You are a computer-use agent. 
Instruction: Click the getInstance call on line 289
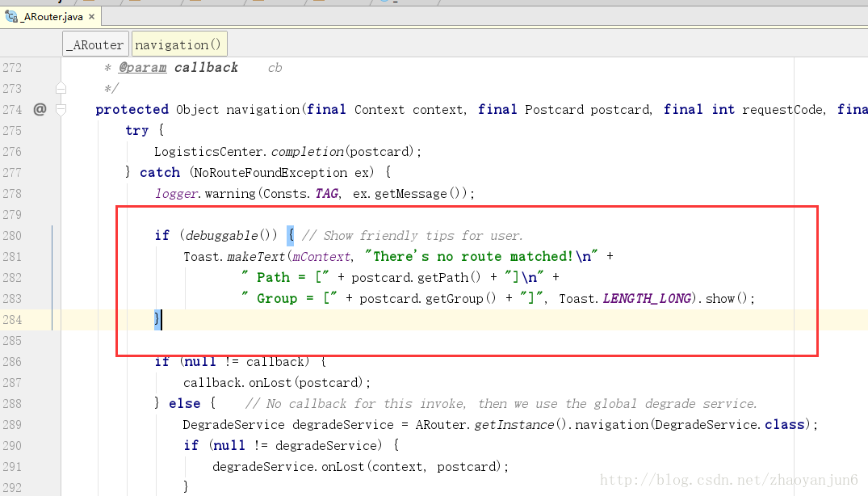pyautogui.click(x=514, y=425)
